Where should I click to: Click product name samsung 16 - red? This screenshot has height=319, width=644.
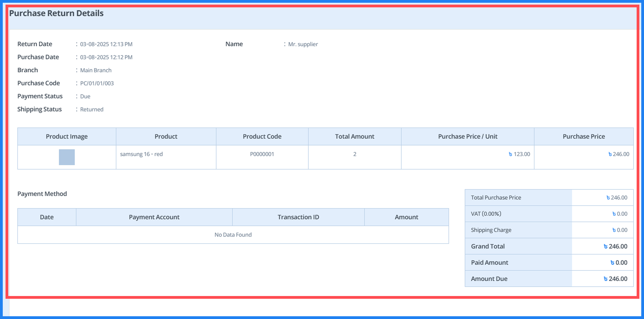pos(141,154)
